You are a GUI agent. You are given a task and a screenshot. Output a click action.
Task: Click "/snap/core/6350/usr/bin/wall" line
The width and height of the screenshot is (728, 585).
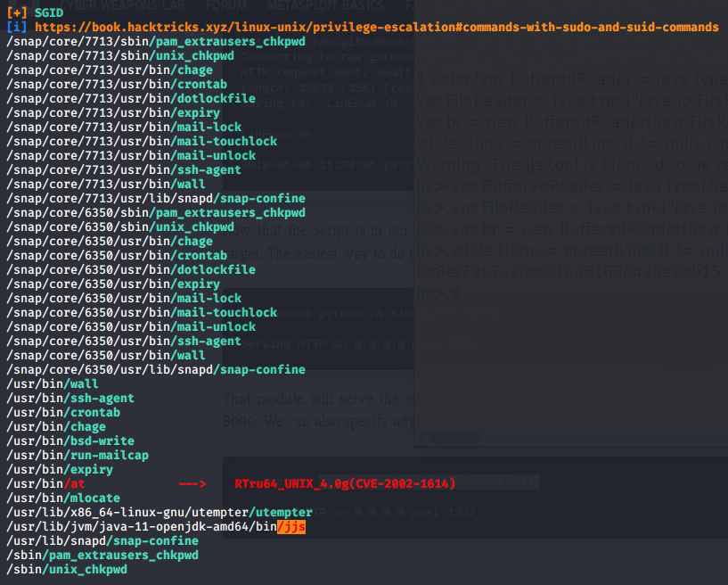[x=106, y=356]
